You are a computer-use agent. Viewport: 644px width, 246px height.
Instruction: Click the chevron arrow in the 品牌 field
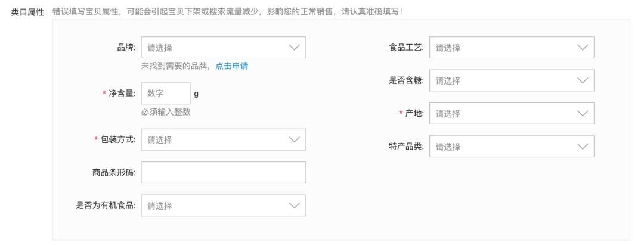(x=294, y=48)
